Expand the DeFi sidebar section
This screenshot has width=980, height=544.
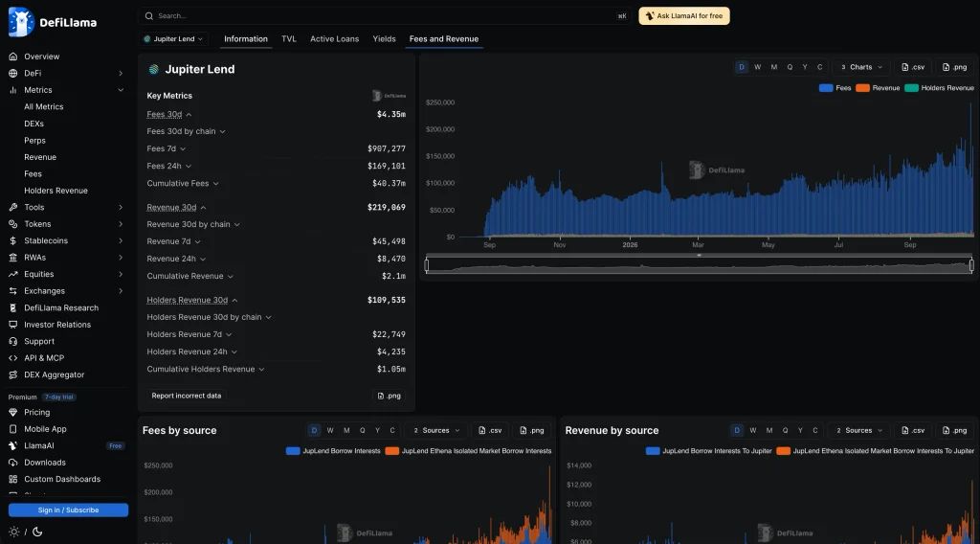(x=121, y=73)
